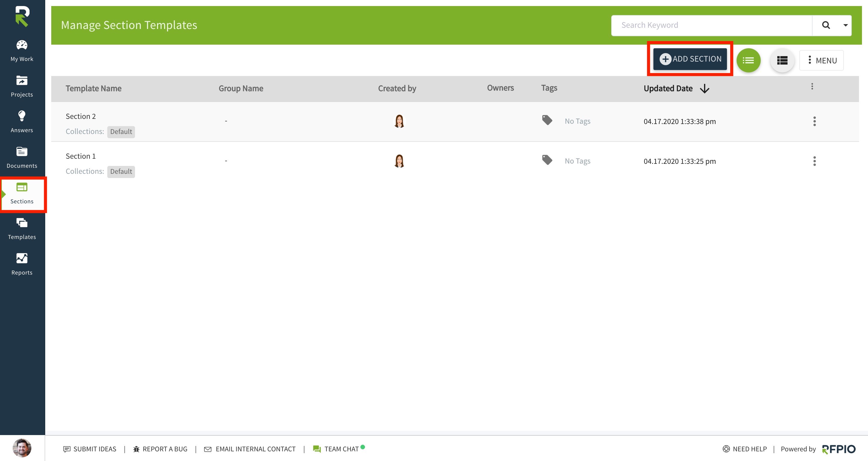Click EMAIL INTERNAL CONTACT link
The width and height of the screenshot is (868, 461).
(250, 449)
